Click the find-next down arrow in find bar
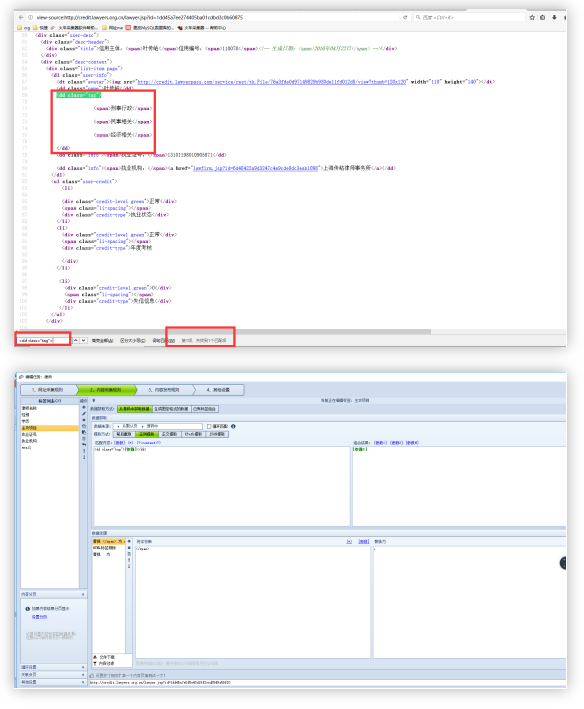Screen dimensions: 584x709 tap(84, 340)
